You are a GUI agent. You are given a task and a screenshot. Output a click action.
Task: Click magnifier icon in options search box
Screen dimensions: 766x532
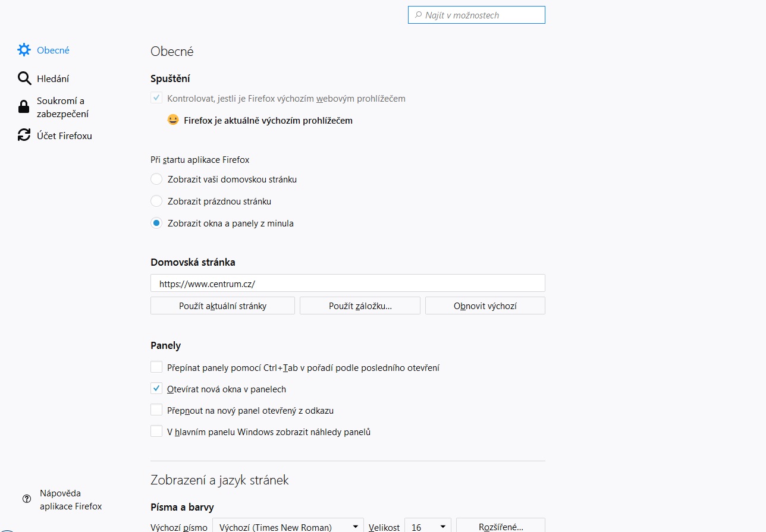pos(418,15)
